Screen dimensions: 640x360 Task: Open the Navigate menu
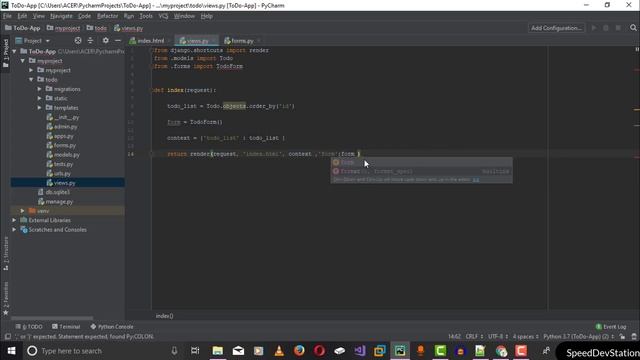point(61,16)
